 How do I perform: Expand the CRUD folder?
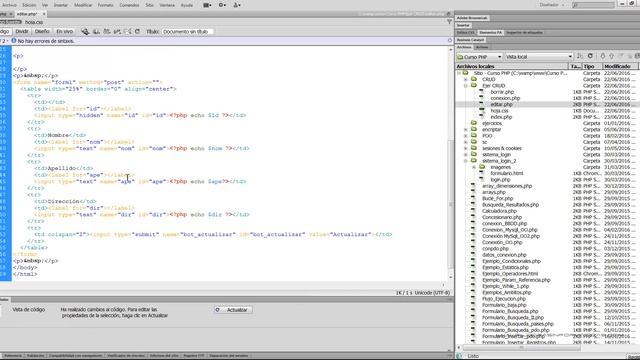(466, 80)
